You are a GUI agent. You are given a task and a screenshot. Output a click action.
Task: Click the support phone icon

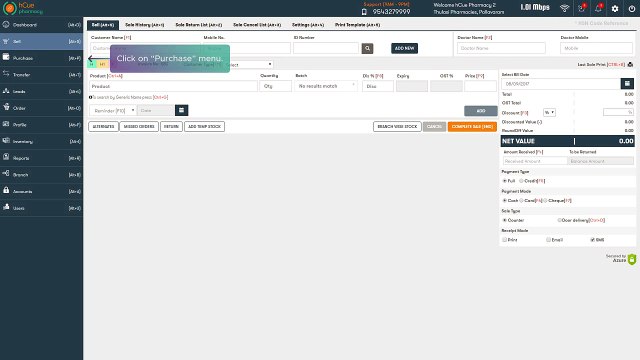coord(364,12)
